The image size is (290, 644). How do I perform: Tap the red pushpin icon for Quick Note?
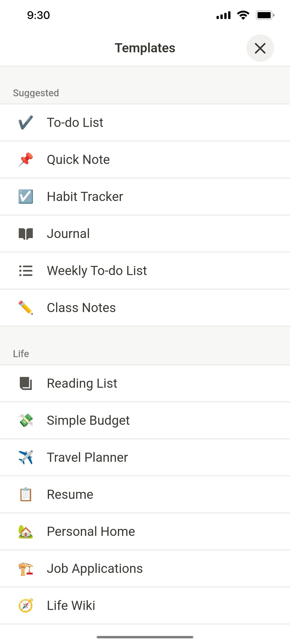point(26,159)
